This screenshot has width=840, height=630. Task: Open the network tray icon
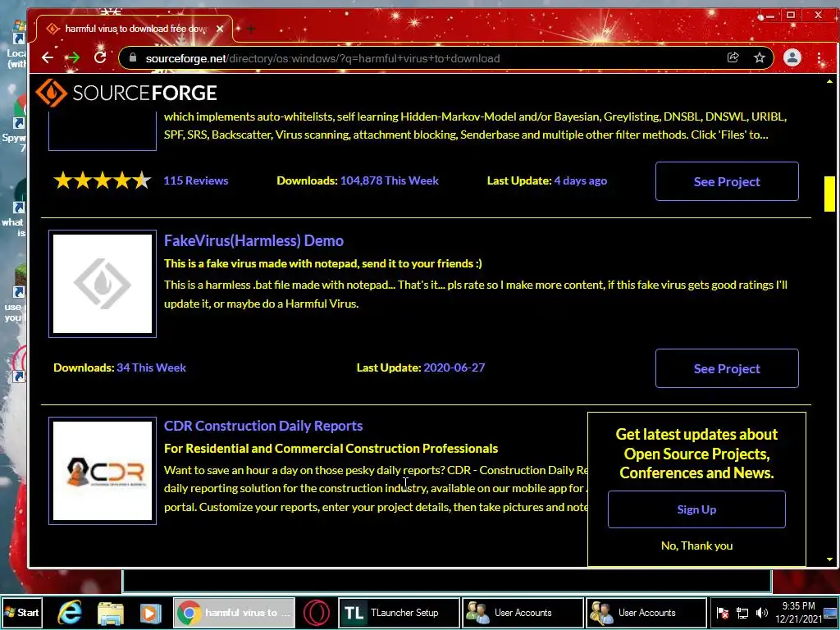click(x=742, y=613)
